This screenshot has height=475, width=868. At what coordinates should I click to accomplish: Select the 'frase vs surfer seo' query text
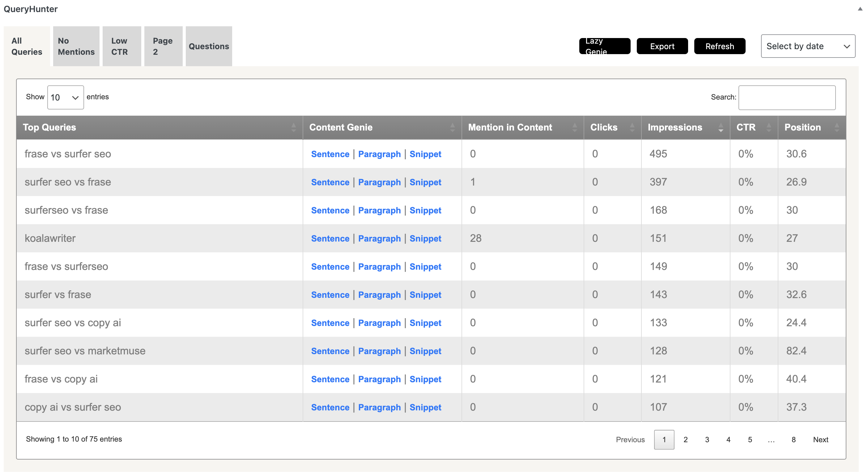coord(68,154)
